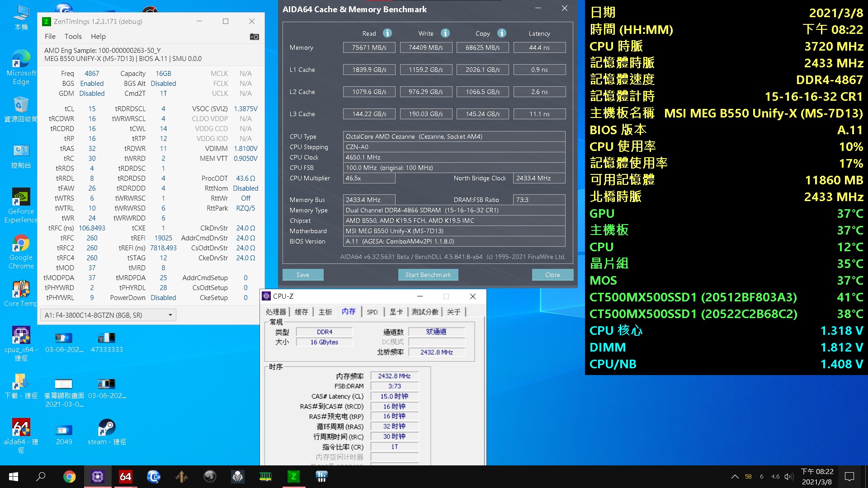Click 15-16-16-32 CR1 timing in overlay

813,96
